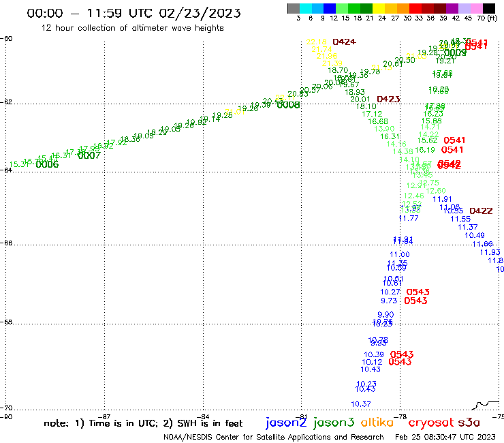
Task: Click the NOAA/NESDIS Center credit line
Action: point(274,437)
